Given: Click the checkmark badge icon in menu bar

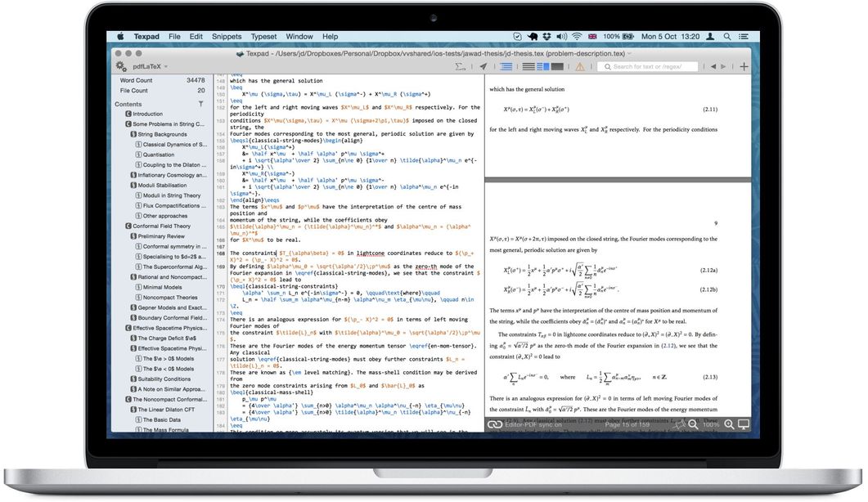Looking at the screenshot, I should (517, 37).
